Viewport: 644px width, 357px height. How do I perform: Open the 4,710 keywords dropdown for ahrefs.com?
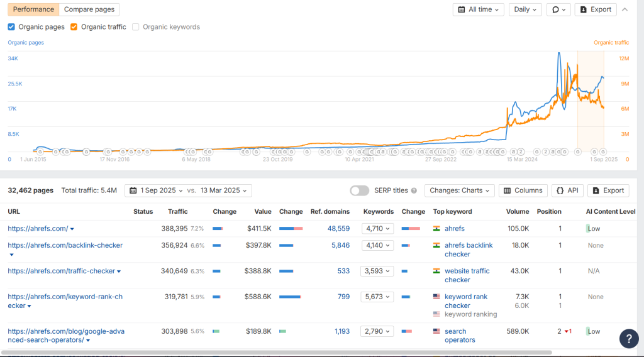377,229
